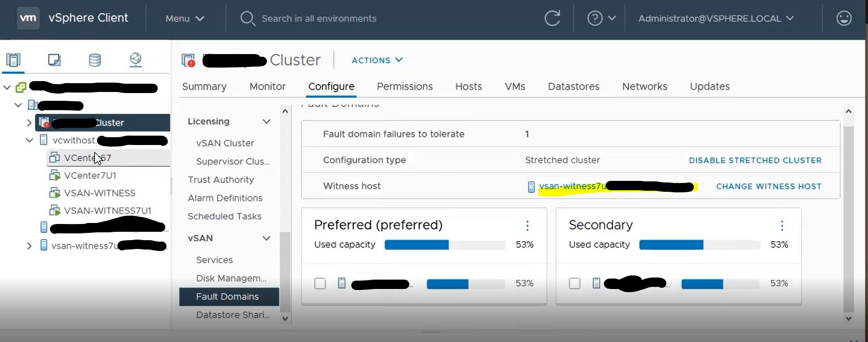Image resolution: width=868 pixels, height=342 pixels.
Task: Click the configure menu vertical scrollbar
Action: pyautogui.click(x=285, y=271)
